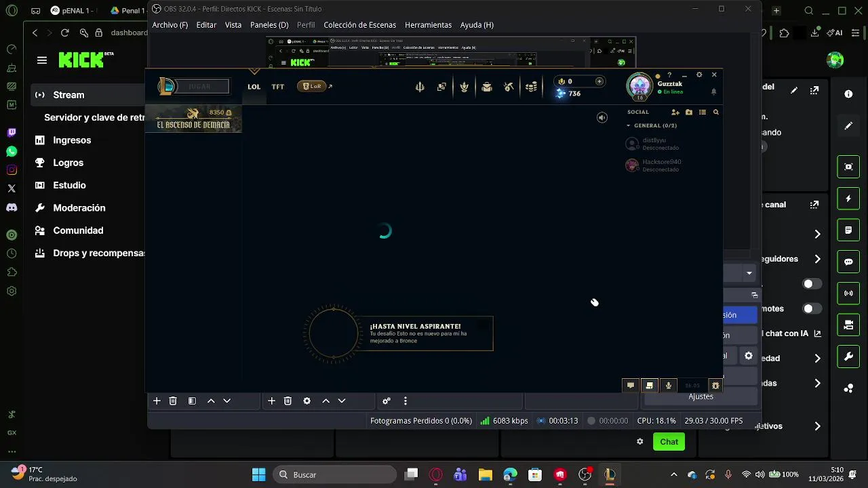The image size is (868, 488).
Task: Delete selected source with second trash icon
Action: 288,401
